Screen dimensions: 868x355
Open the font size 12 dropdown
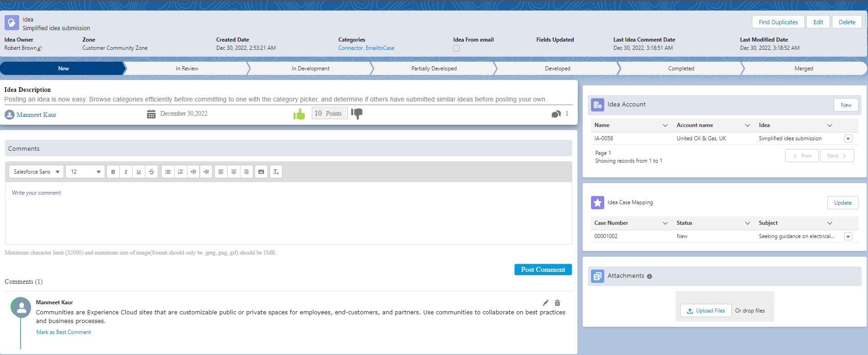pos(85,172)
